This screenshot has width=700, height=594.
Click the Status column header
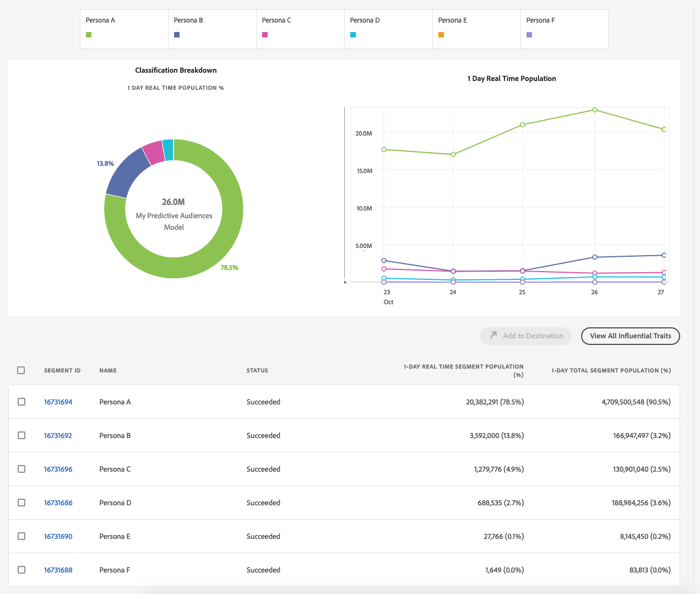tap(257, 370)
